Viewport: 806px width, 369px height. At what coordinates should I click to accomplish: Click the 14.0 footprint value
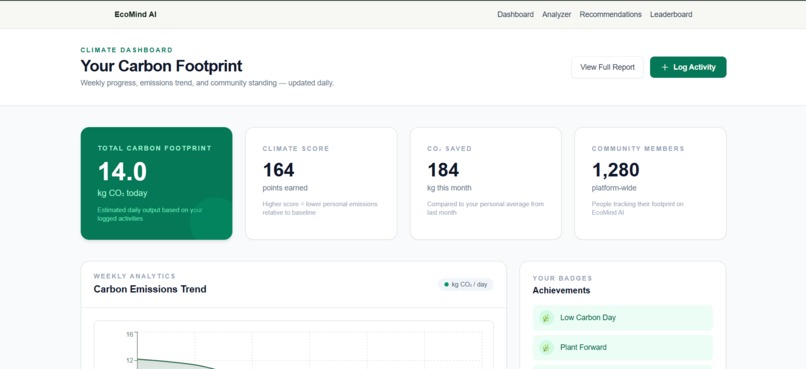pyautogui.click(x=122, y=171)
